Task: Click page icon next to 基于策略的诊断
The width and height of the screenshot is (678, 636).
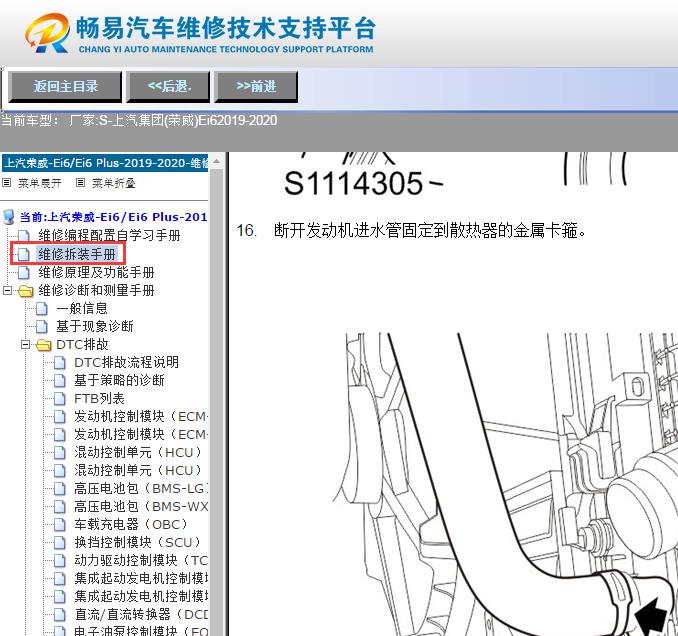Action: [60, 381]
